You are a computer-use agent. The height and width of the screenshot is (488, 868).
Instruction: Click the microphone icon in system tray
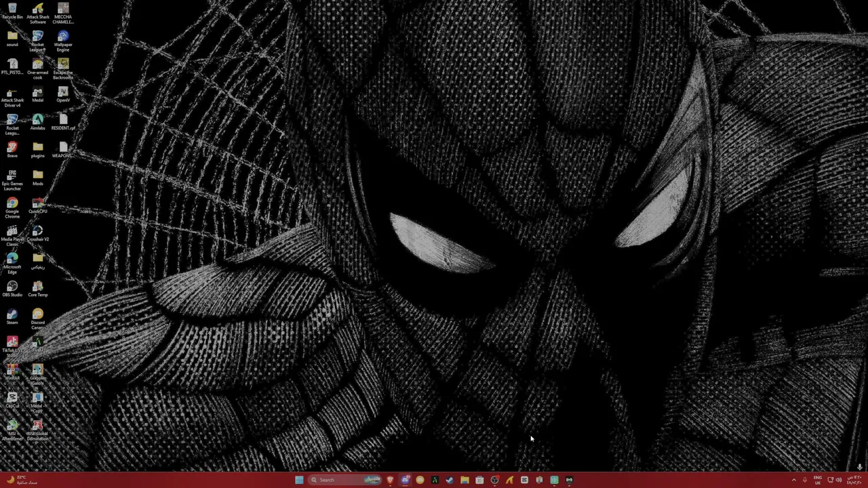pos(805,480)
